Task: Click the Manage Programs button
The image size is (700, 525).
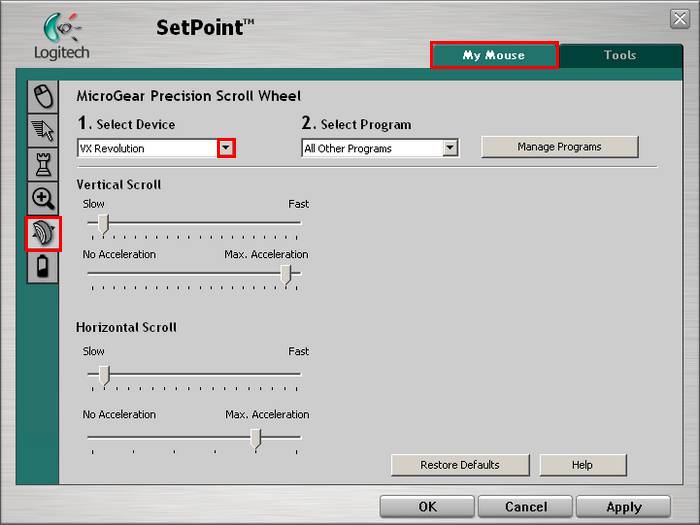Action: coord(559,147)
